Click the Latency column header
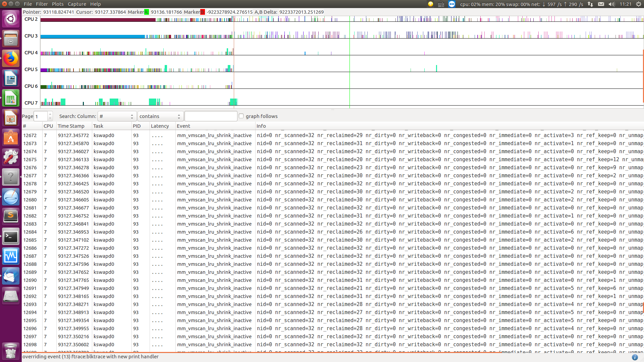This screenshot has height=362, width=644. click(160, 126)
